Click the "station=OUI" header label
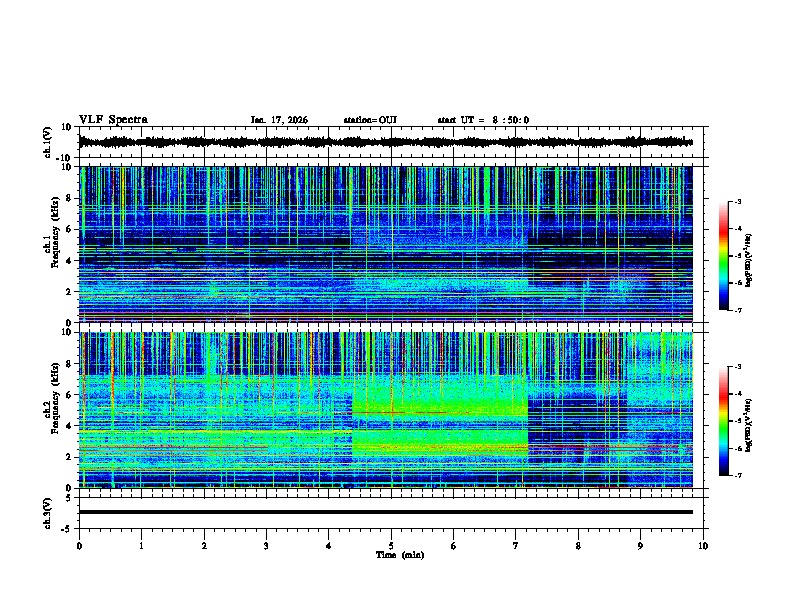 point(370,120)
